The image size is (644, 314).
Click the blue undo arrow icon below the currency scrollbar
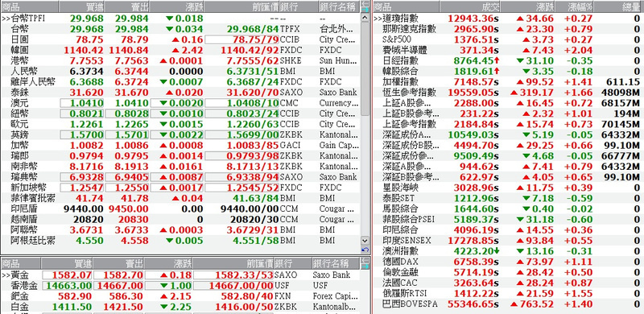coord(365,250)
